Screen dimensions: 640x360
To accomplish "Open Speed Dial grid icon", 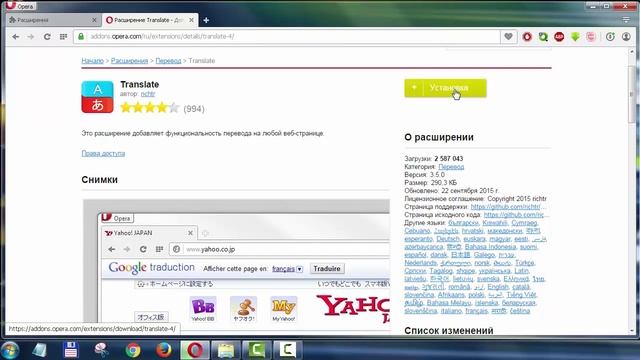I will (x=63, y=37).
